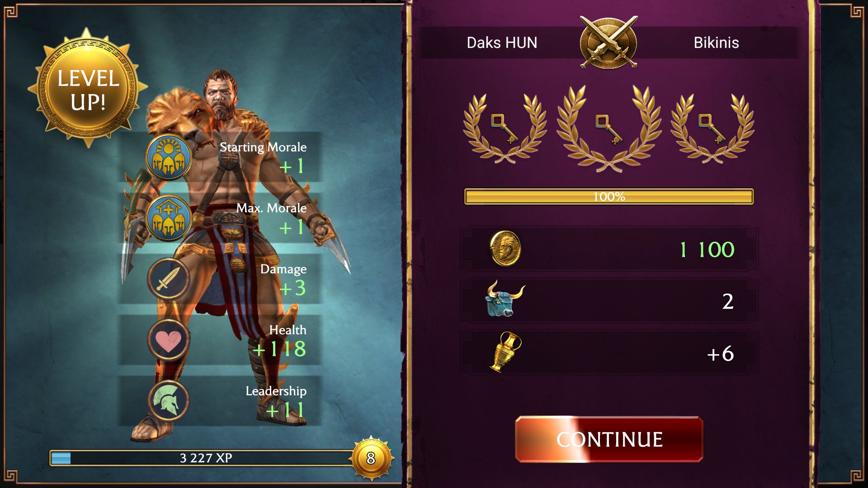Screen dimensions: 868x488
Task: Select the Health heart icon
Action: 169,340
